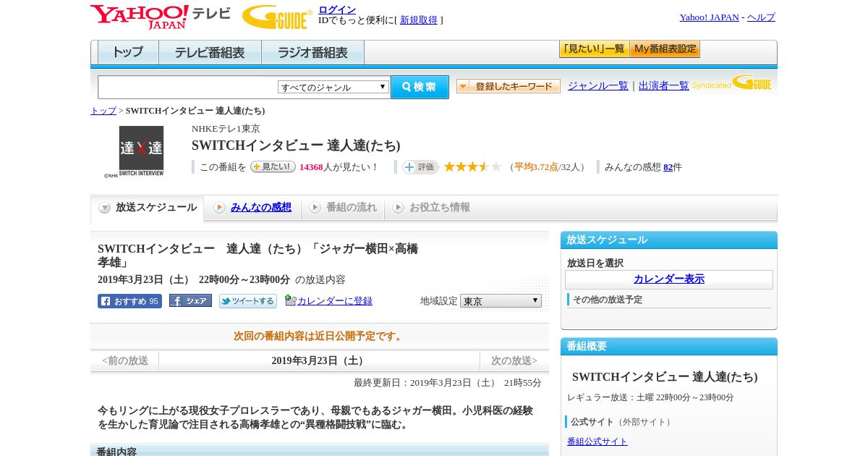
Task: Open 出演者一覧 link
Action: point(663,85)
